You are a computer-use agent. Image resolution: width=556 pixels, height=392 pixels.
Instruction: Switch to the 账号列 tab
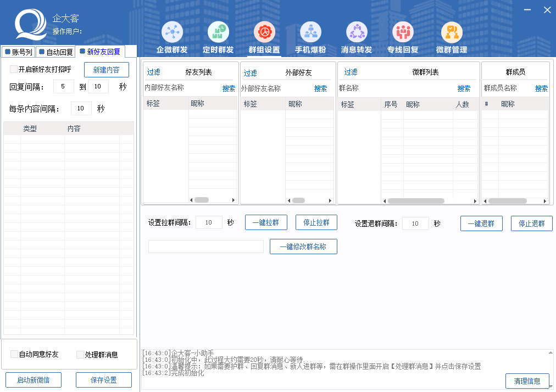click(x=18, y=52)
